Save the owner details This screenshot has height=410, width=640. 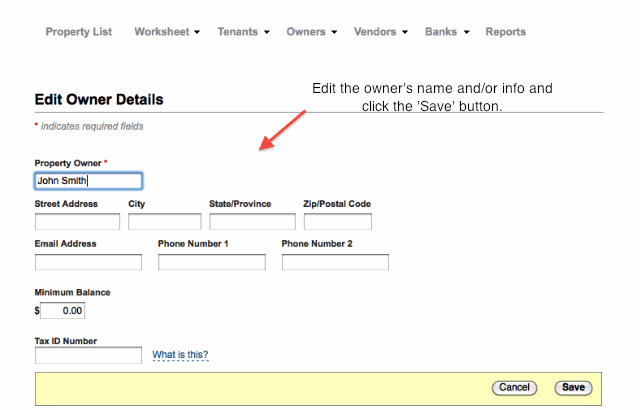click(573, 387)
